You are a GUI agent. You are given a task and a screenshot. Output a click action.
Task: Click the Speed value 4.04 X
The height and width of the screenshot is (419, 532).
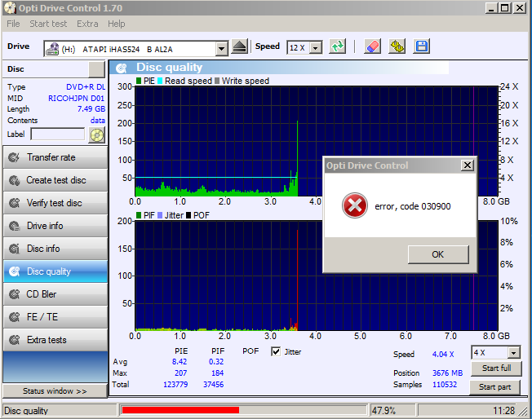pos(443,355)
